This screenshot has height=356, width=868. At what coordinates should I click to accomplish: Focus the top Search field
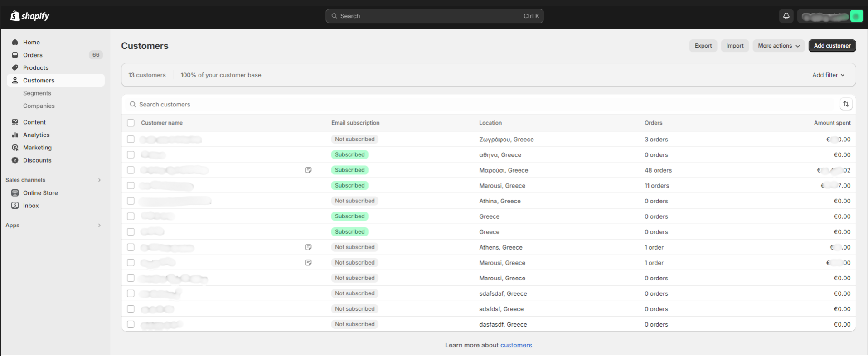point(434,16)
